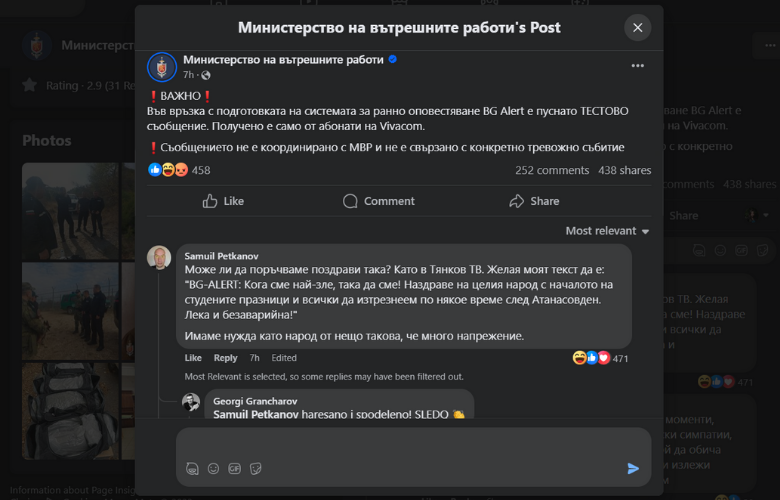Close the post dialog with the X
Viewport: 780px width, 500px height.
coord(637,28)
